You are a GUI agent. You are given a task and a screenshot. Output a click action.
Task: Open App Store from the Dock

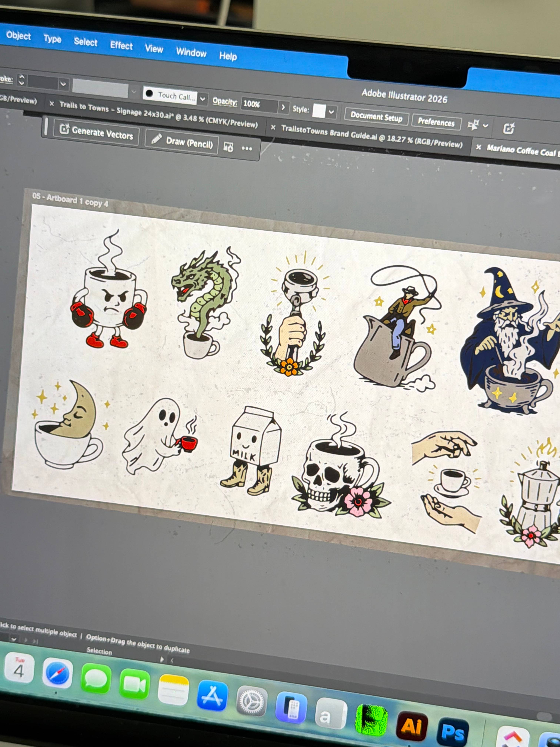point(212,696)
